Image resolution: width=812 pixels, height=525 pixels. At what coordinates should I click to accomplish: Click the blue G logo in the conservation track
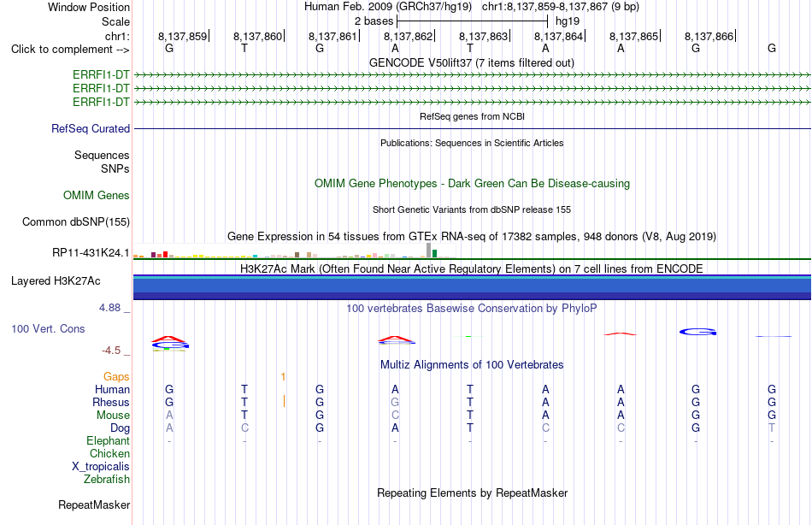point(697,332)
